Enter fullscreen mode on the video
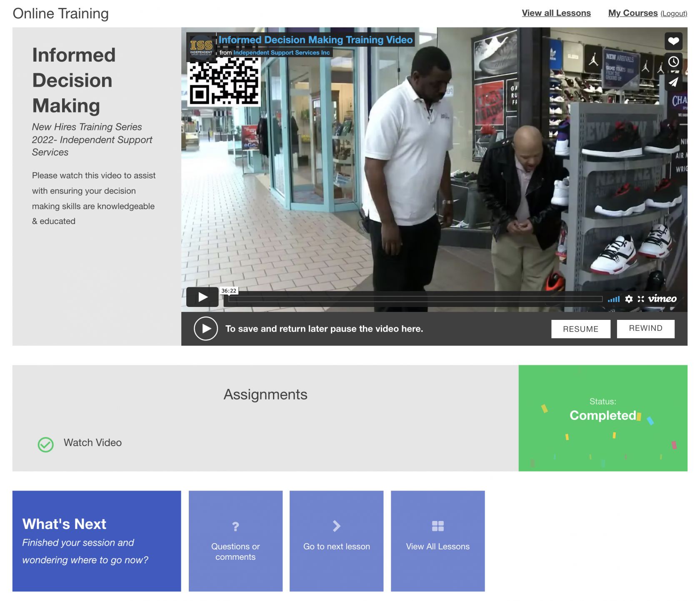Screen dimensions: 700x601 [641, 299]
